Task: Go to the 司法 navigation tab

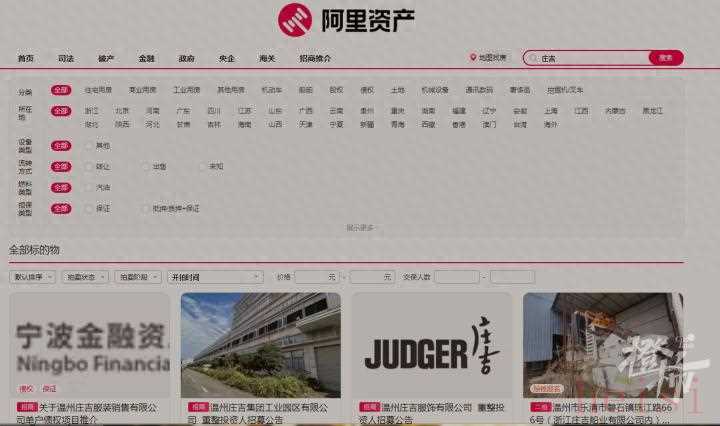Action: pos(66,59)
